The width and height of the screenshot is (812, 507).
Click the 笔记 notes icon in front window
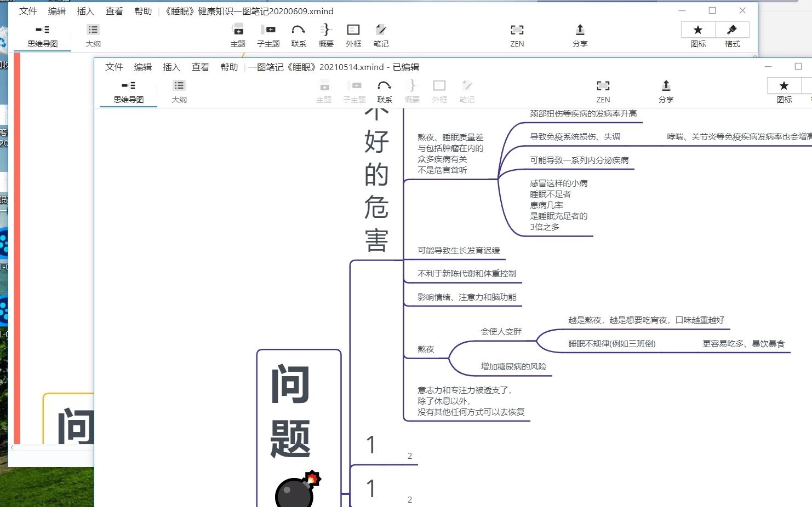467,91
